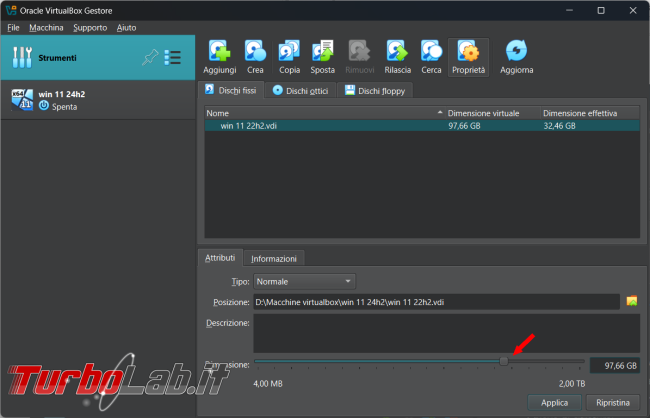Screen dimensions: 650x418
Task: Click the Rimuovi disk icon
Action: pos(359,57)
